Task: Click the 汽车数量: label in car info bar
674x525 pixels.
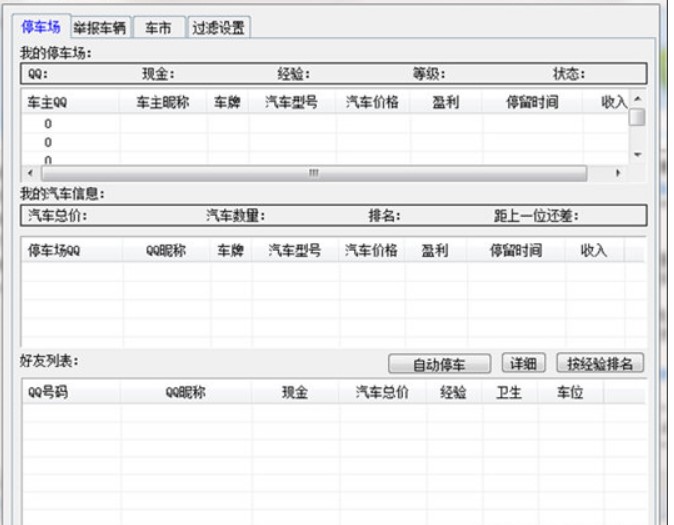Action: 235,215
